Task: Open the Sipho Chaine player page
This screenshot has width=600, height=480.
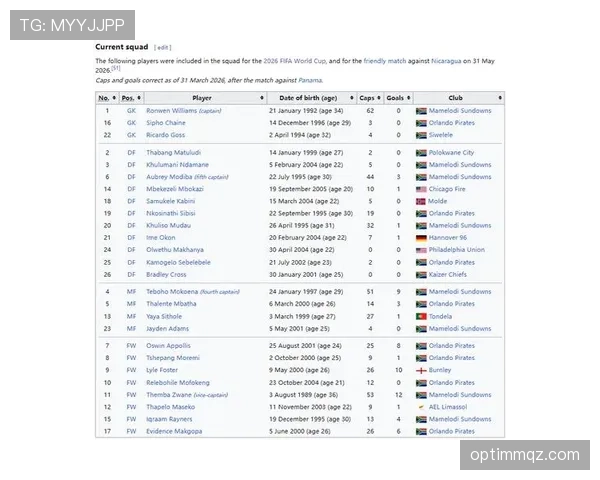Action: tap(166, 123)
